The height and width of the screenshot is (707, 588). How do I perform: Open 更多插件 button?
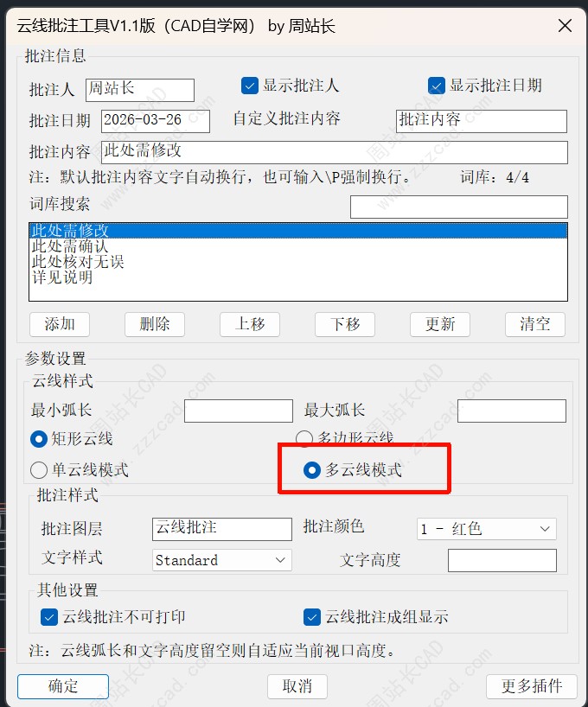[x=532, y=686]
